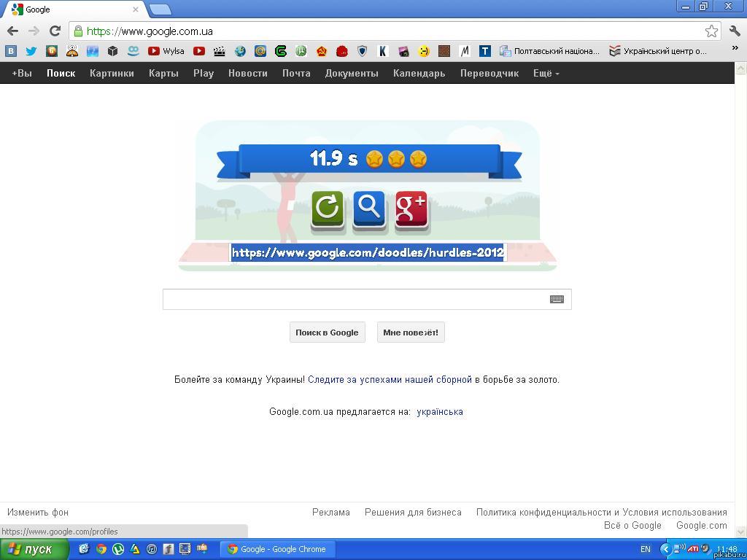
Task: Reload the page using toolbar refresh
Action: click(x=55, y=31)
